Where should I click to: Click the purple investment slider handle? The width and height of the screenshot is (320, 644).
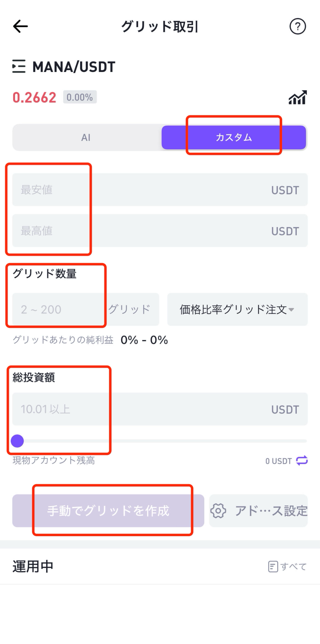[17, 441]
